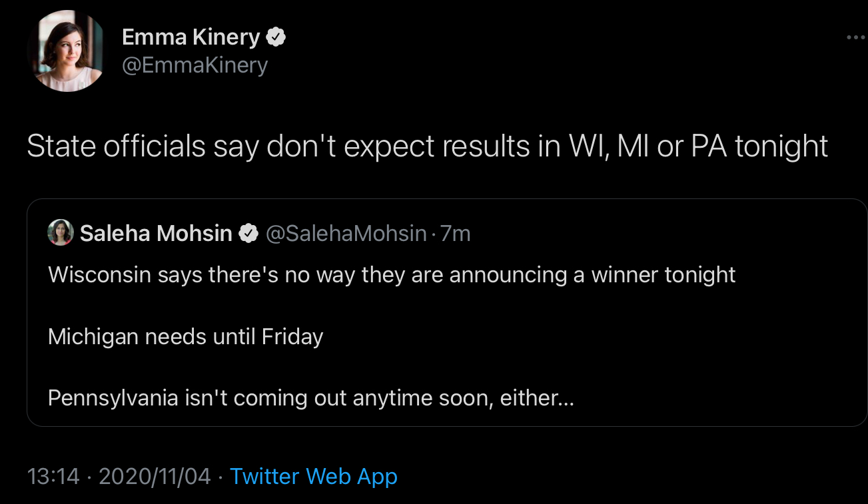Click the quoted tweet's 7m timestamp
The image size is (868, 504).
pyautogui.click(x=456, y=234)
